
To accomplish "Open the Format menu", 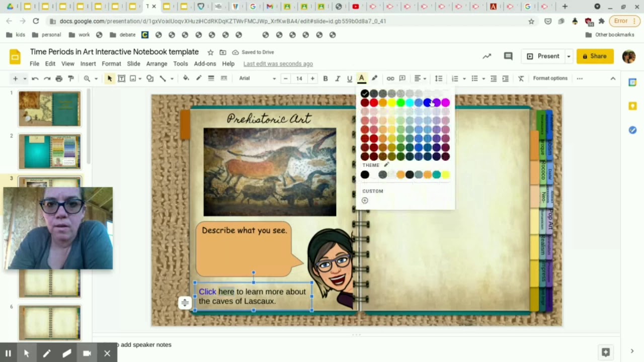I will [111, 64].
